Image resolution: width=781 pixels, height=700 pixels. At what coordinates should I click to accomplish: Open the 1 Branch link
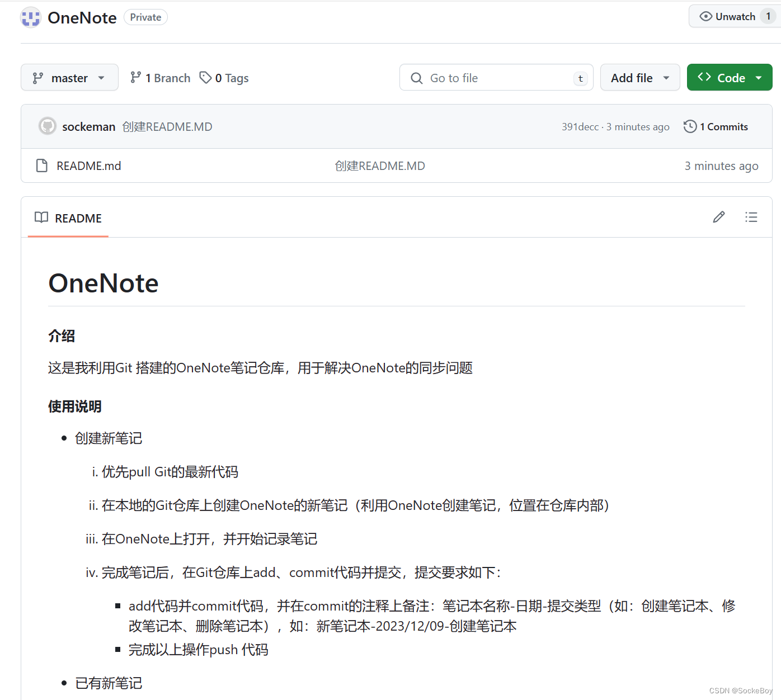click(160, 78)
